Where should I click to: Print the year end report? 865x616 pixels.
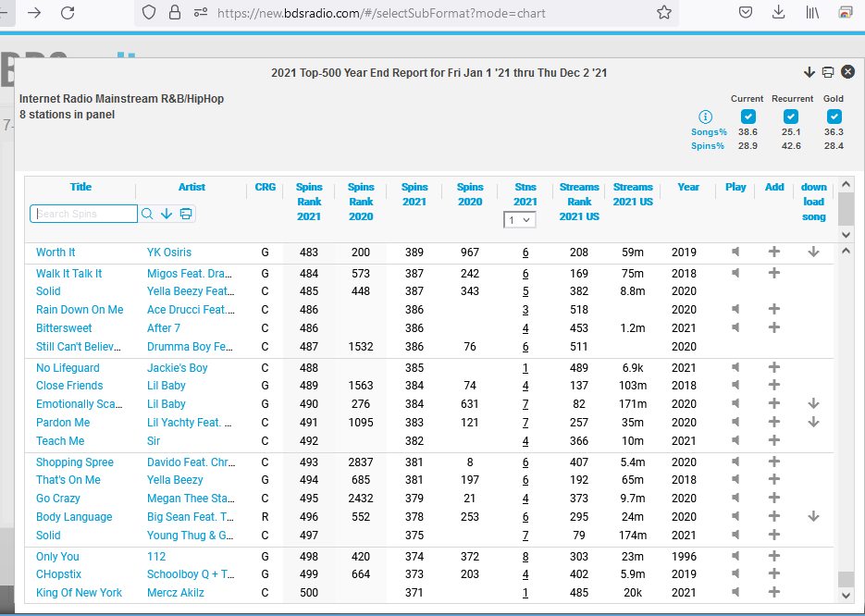pyautogui.click(x=828, y=72)
